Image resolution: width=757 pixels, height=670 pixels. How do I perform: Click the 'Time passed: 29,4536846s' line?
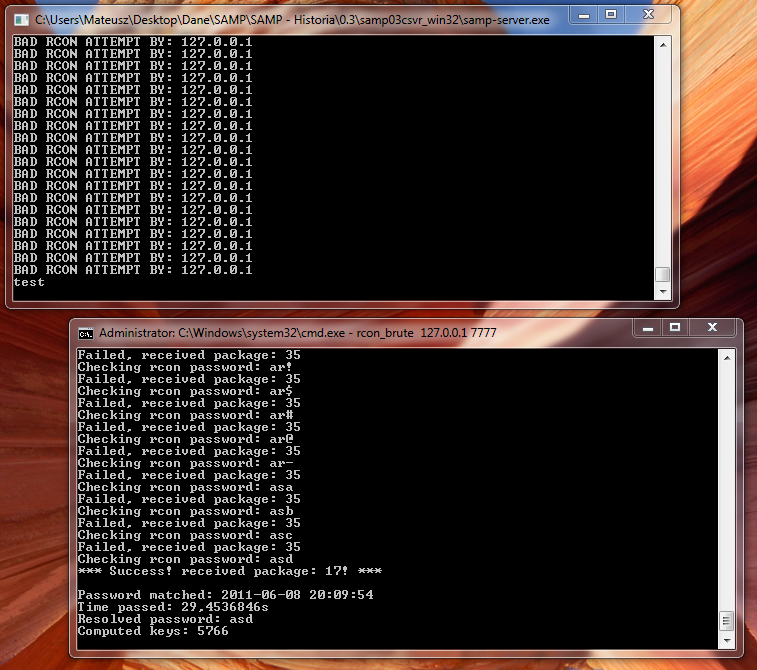(173, 607)
